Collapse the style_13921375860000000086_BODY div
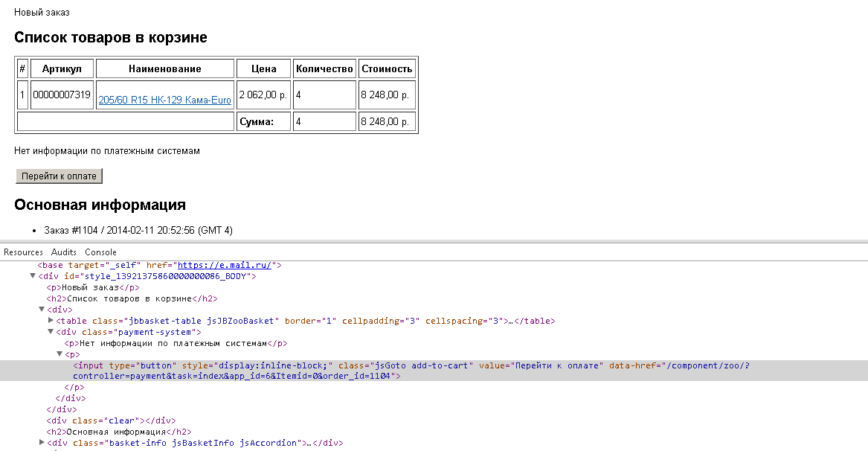Viewport: 868px width, 451px height. (33, 276)
